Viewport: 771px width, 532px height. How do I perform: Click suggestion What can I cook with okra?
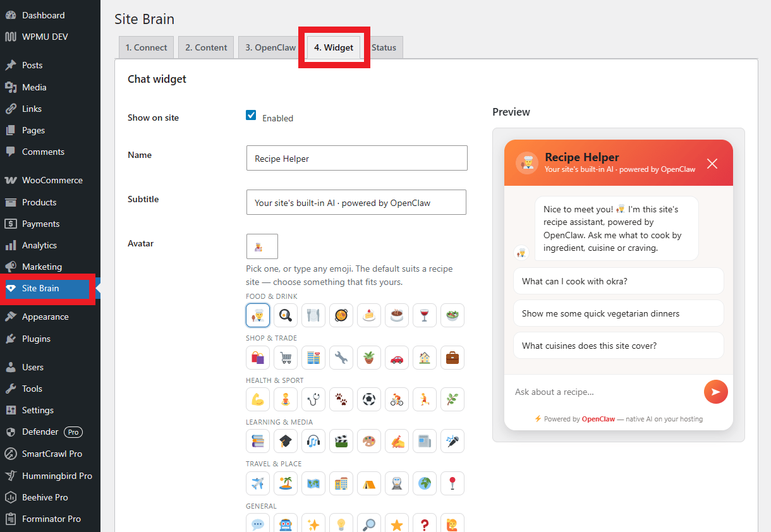618,281
